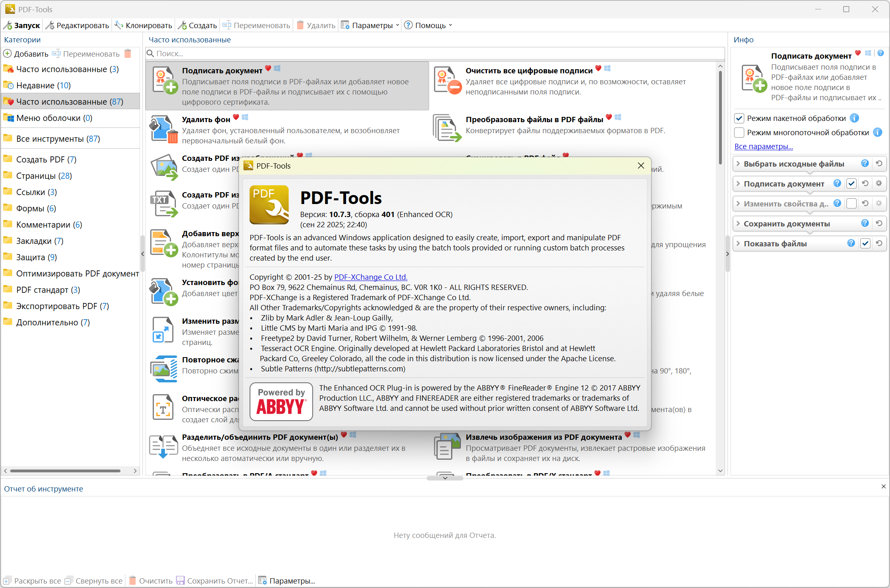890x588 pixels.
Task: Select the Страницы (28) category
Action: tap(44, 176)
